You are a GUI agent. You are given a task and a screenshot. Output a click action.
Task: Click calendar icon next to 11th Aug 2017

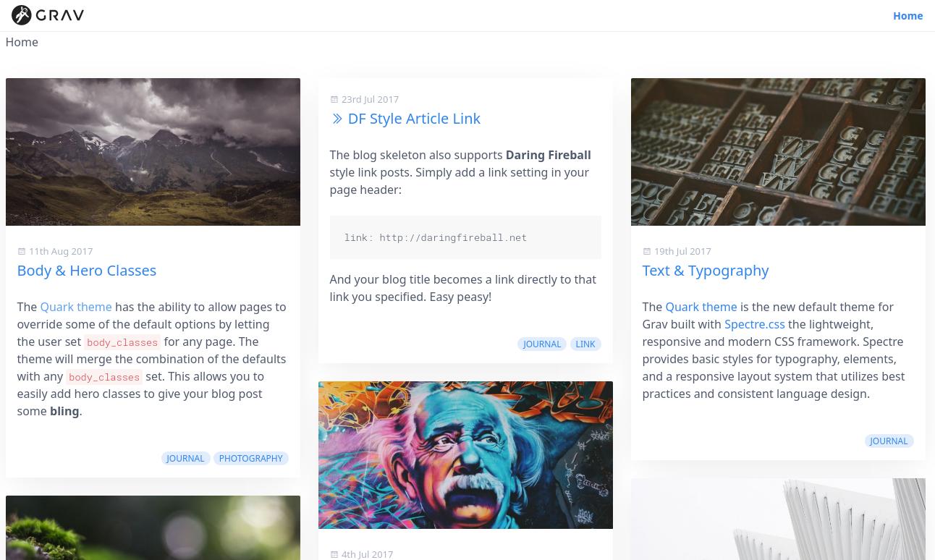[x=22, y=251]
